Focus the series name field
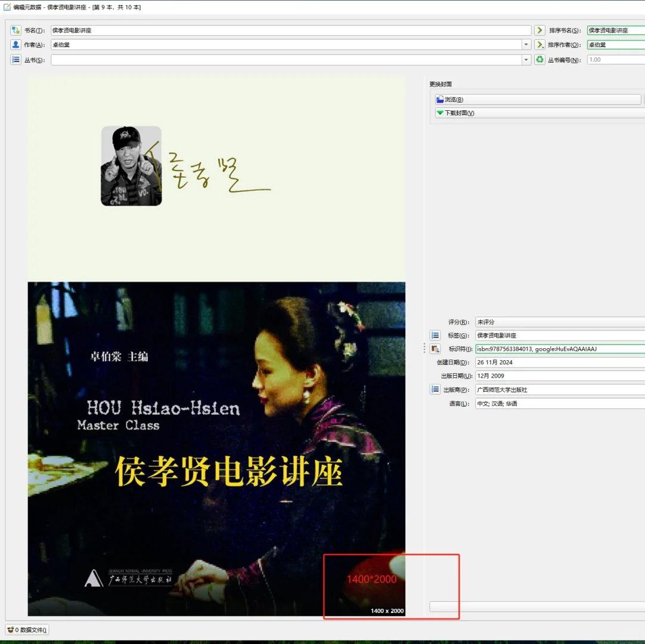 tap(286, 60)
